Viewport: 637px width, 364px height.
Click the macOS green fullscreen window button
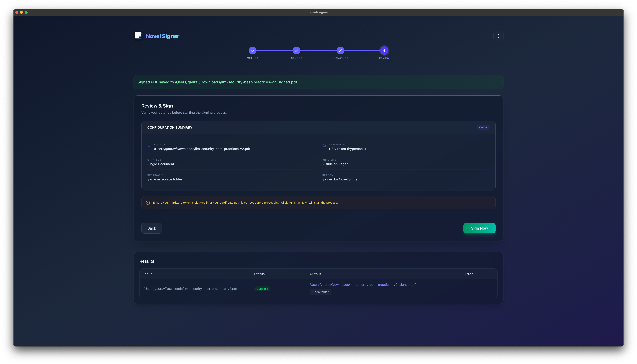click(x=26, y=12)
